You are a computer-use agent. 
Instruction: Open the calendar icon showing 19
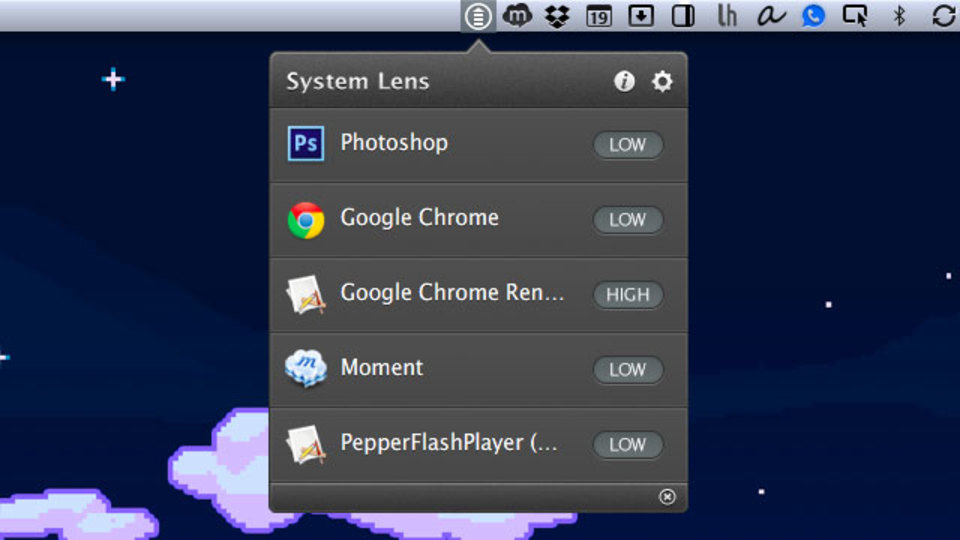point(599,16)
